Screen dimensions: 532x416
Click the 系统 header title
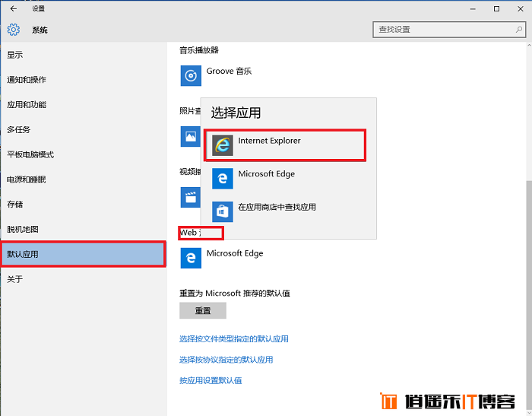(x=40, y=30)
